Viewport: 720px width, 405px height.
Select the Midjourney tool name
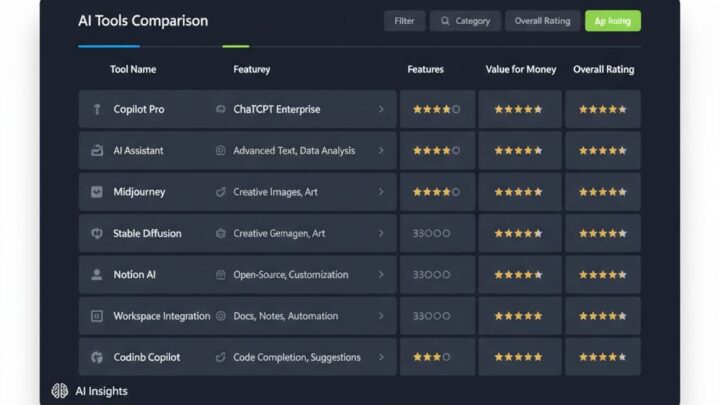coord(139,192)
